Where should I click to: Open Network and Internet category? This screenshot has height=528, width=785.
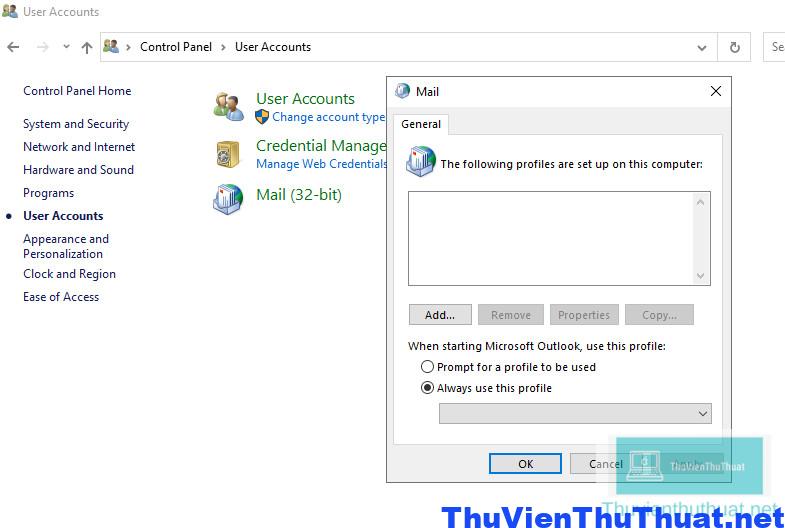(79, 147)
